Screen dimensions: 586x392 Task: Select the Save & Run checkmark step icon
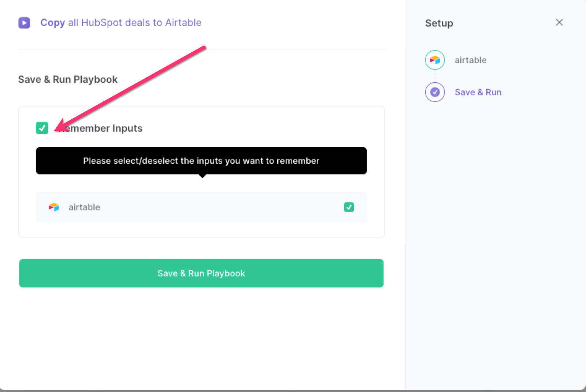[x=435, y=92]
